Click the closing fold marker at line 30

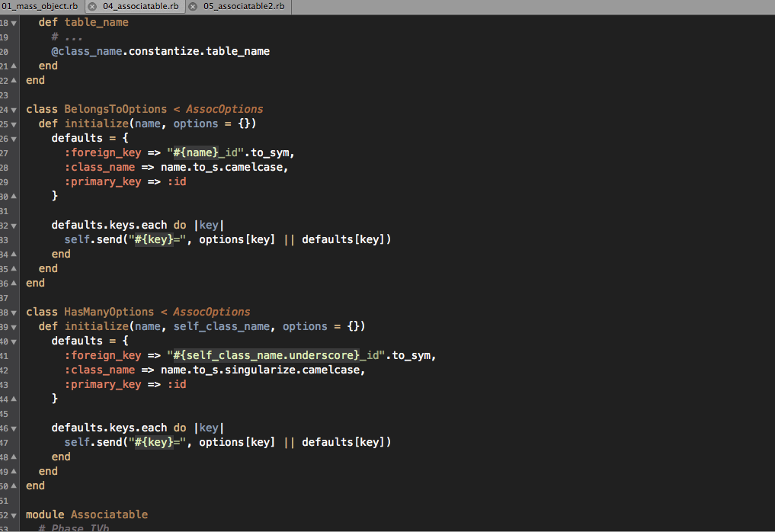(x=14, y=197)
